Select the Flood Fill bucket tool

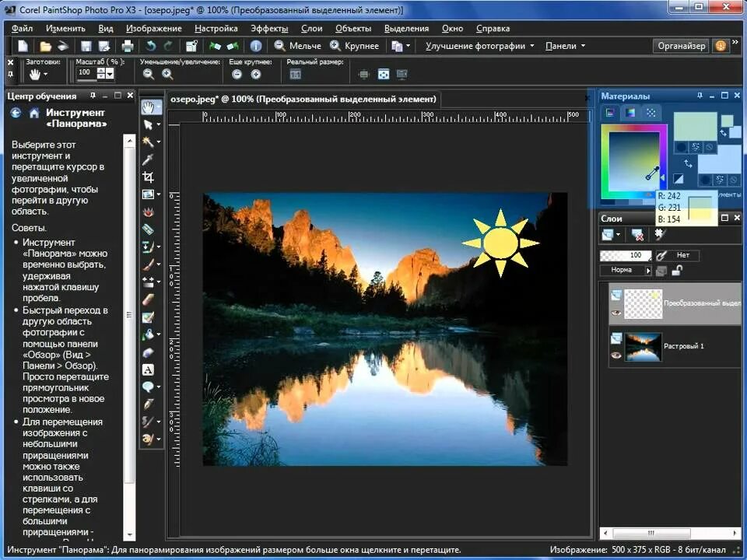pos(148,334)
